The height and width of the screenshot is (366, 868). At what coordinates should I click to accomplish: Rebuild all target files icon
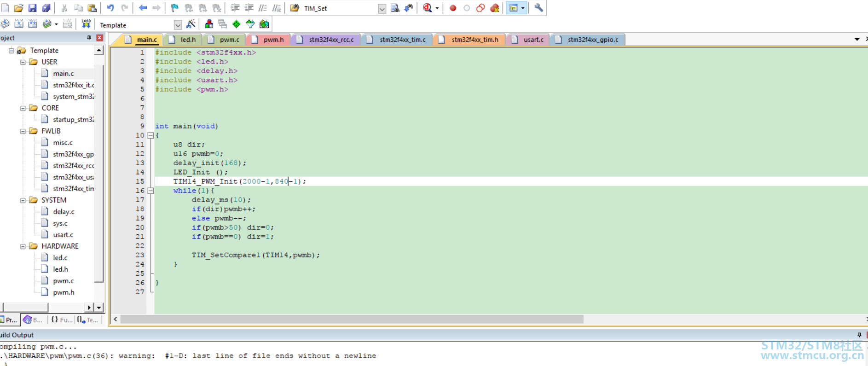33,24
